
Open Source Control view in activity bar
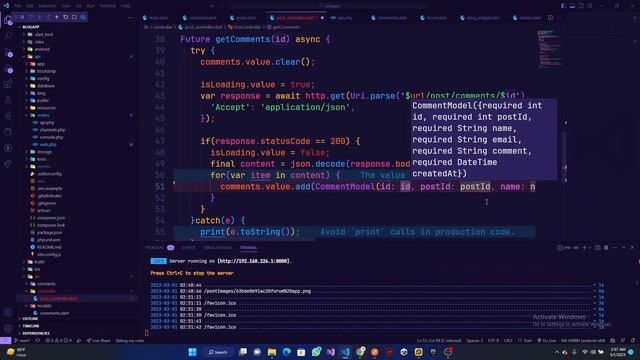[8, 52]
